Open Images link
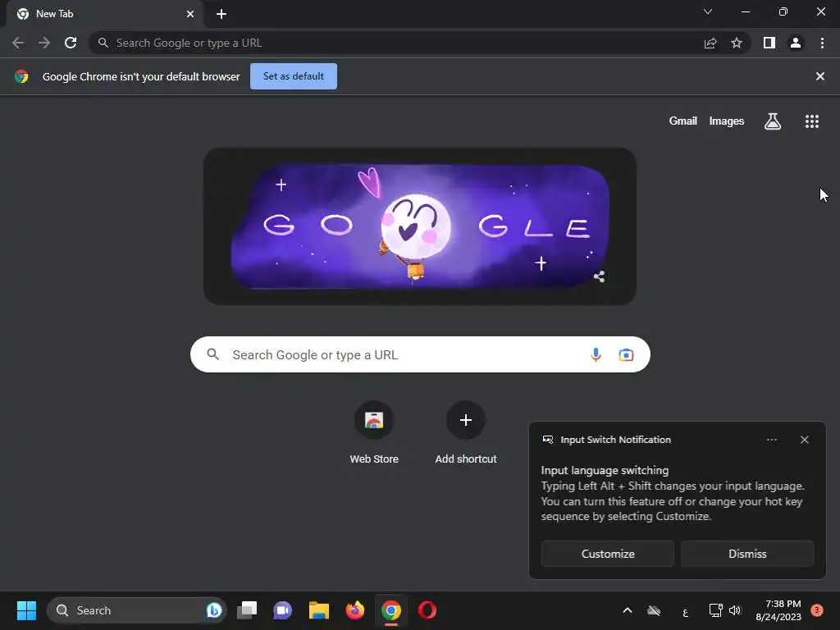The image size is (840, 630). pyautogui.click(x=727, y=121)
